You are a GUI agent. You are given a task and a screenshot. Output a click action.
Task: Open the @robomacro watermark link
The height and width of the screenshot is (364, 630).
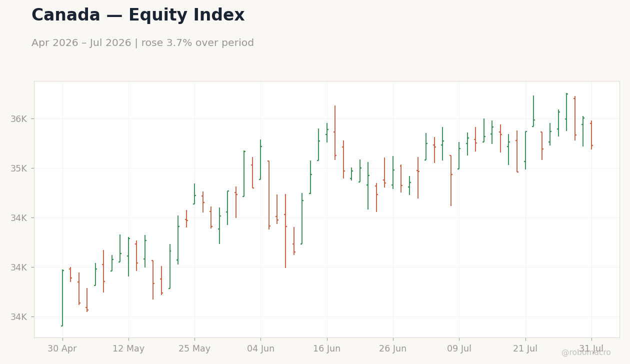(586, 353)
